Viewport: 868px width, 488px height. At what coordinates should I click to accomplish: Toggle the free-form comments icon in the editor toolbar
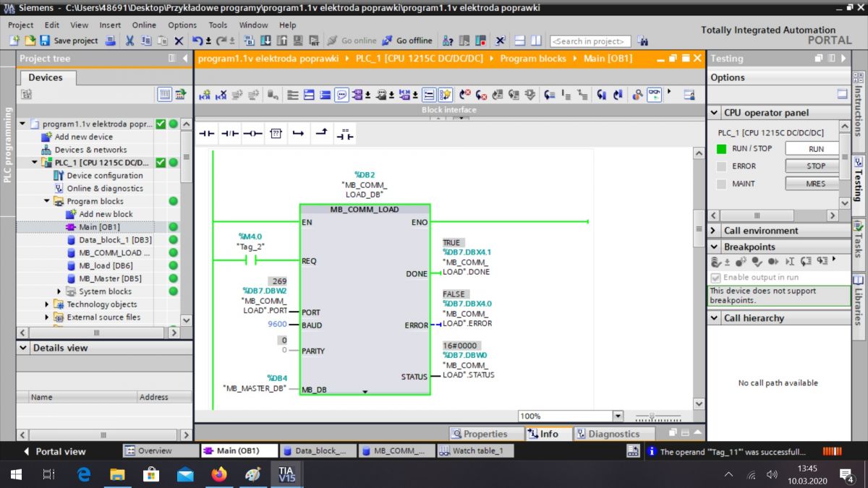click(341, 95)
